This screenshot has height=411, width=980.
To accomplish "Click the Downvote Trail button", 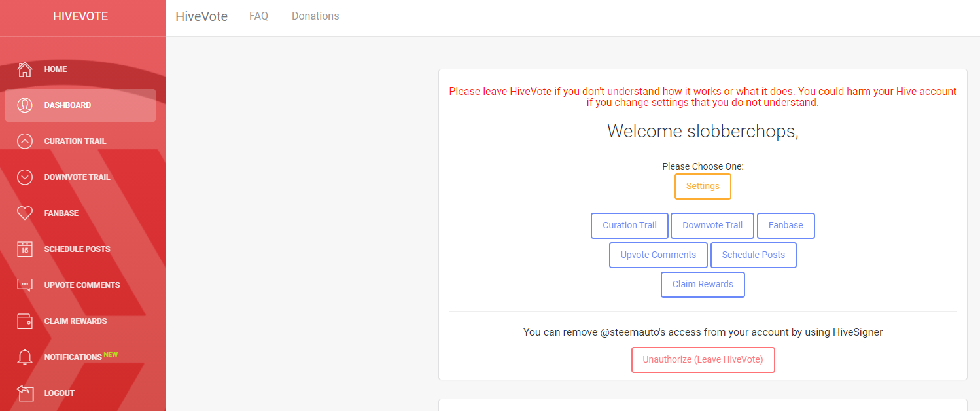I will tap(712, 226).
